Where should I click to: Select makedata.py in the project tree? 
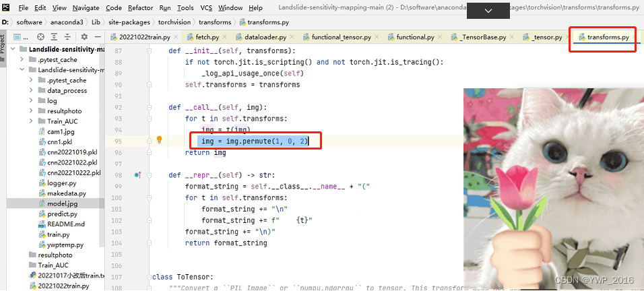click(62, 193)
